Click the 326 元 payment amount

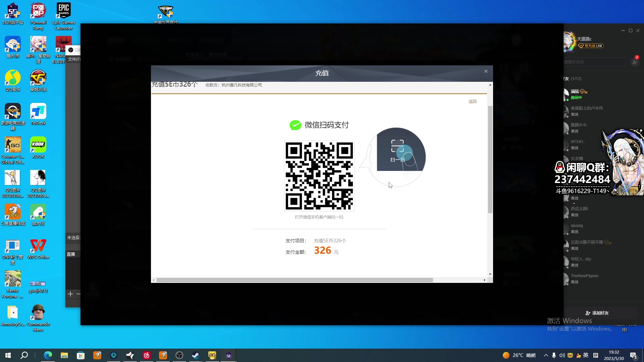pos(326,251)
